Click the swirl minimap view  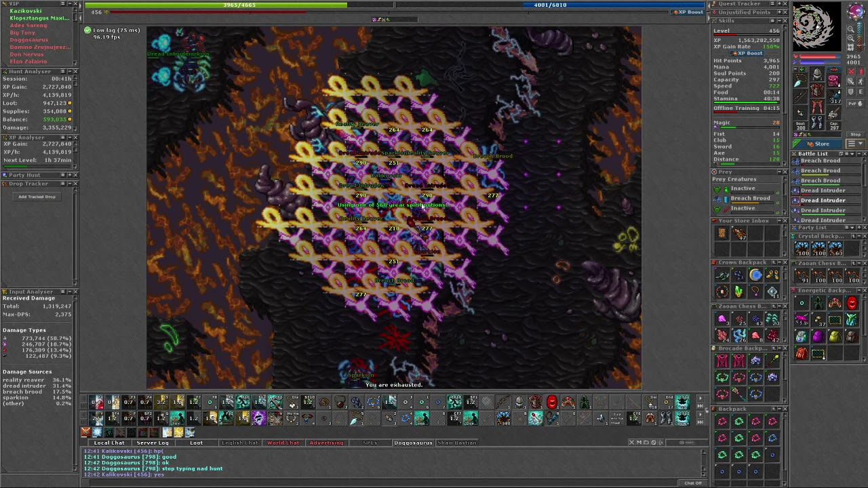[x=817, y=26]
